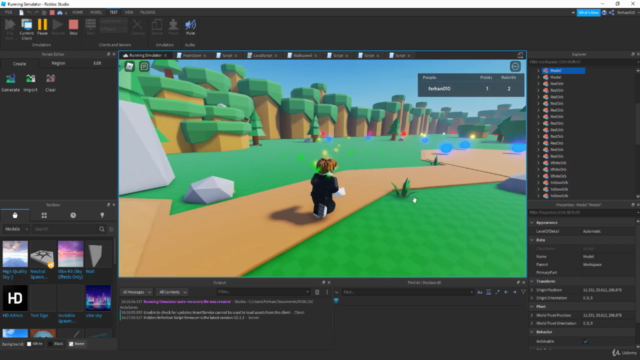The height and width of the screenshot is (360, 640).
Task: Click the new file icon in quick access bar
Action: 21,13
